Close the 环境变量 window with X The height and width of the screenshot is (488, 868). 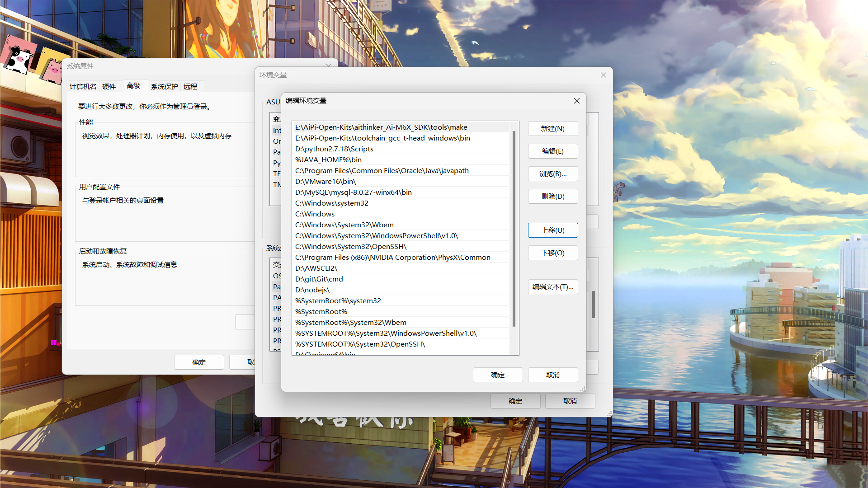coord(604,75)
